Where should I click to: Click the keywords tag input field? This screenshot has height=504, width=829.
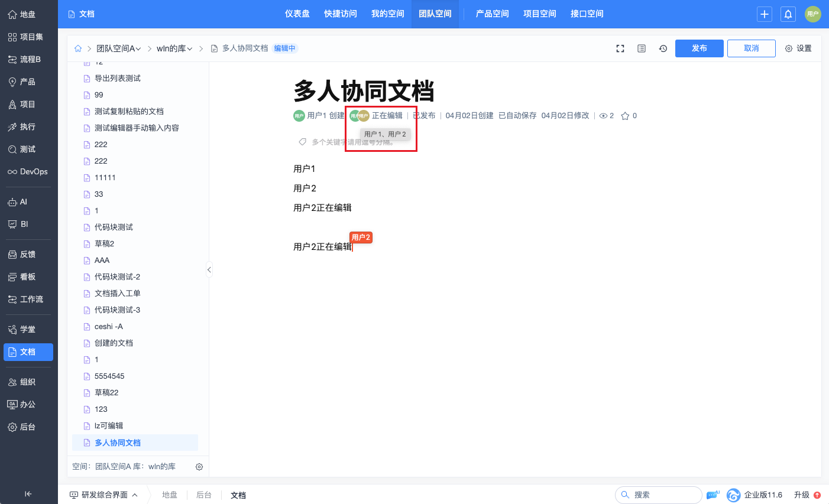pyautogui.click(x=353, y=142)
